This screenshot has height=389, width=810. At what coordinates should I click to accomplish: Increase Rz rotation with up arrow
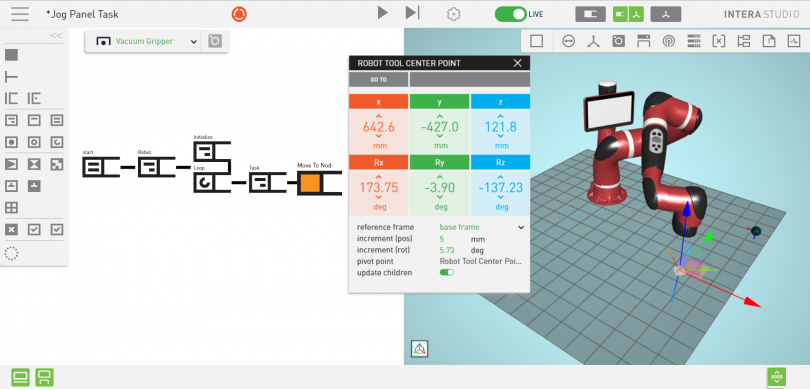coord(501,178)
